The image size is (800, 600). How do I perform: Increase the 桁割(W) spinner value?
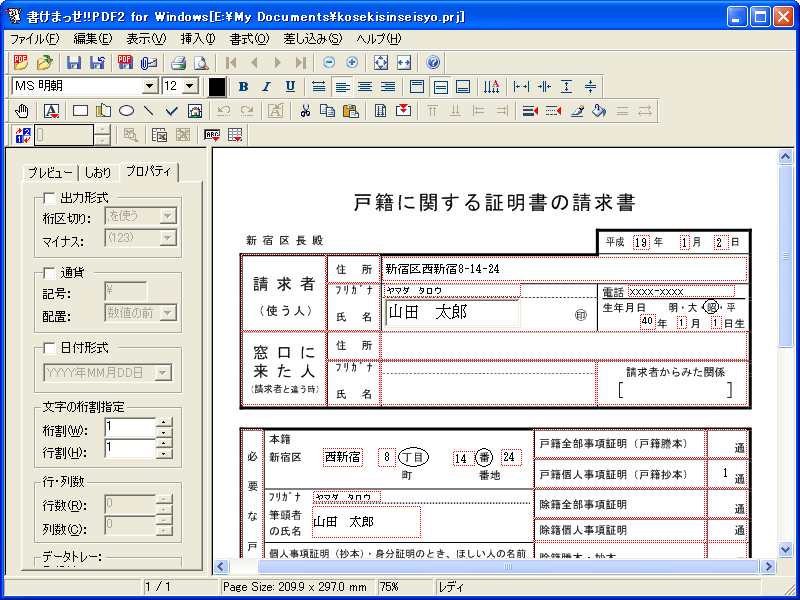tap(164, 422)
